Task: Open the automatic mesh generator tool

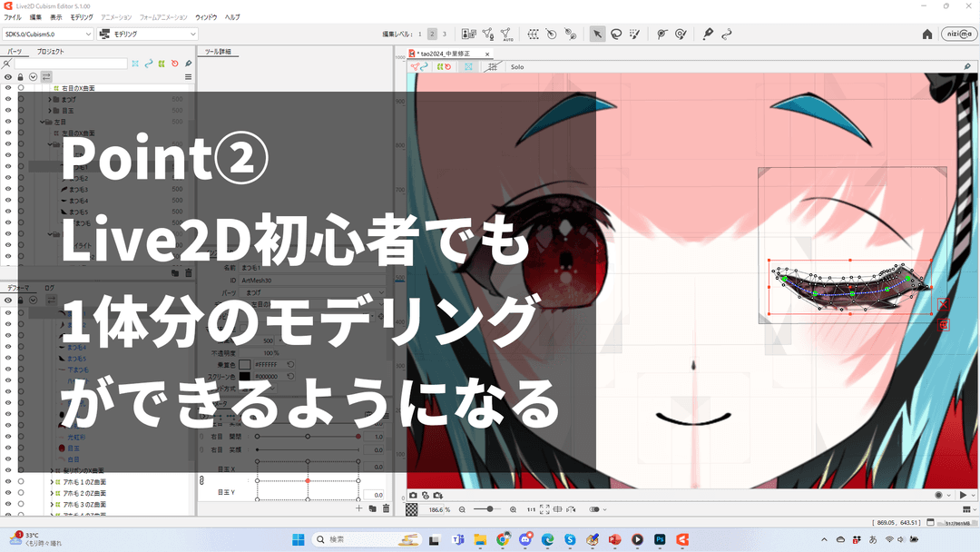Action: click(x=507, y=34)
